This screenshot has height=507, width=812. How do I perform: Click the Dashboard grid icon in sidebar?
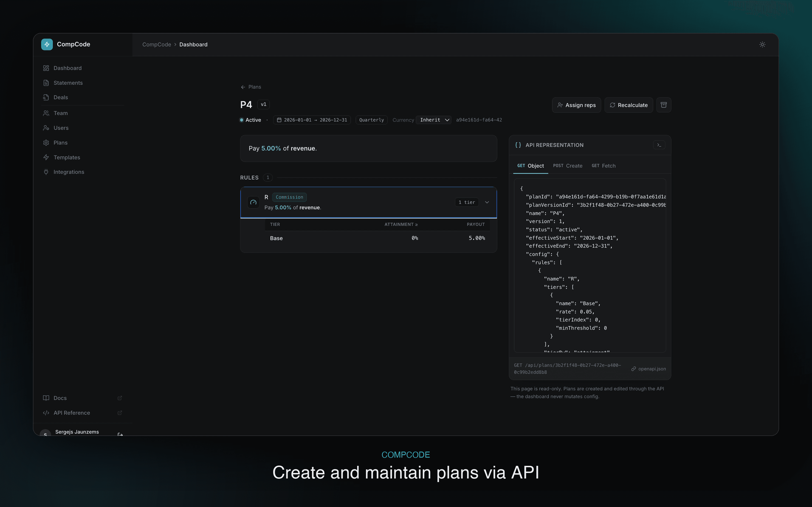coord(46,68)
